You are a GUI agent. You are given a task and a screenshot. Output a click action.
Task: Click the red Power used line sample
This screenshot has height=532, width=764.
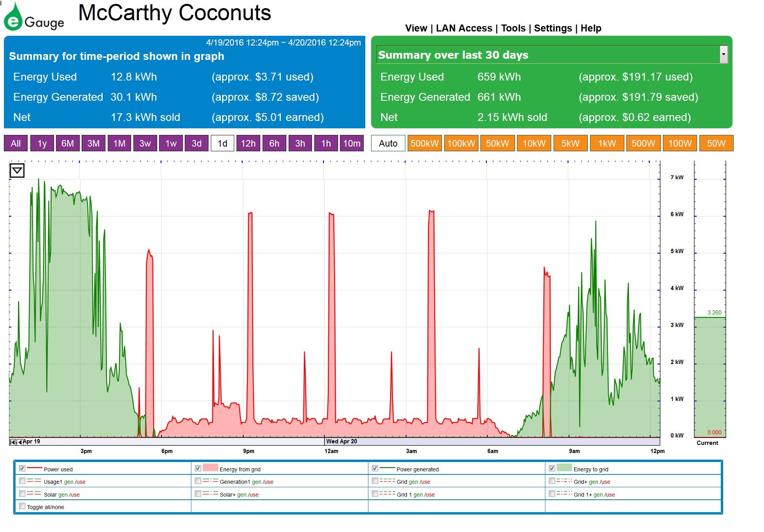(34, 468)
